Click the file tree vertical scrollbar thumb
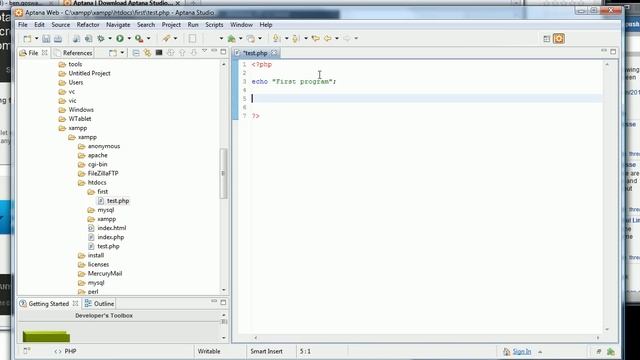Viewport: 640px width, 360px height. [x=223, y=173]
